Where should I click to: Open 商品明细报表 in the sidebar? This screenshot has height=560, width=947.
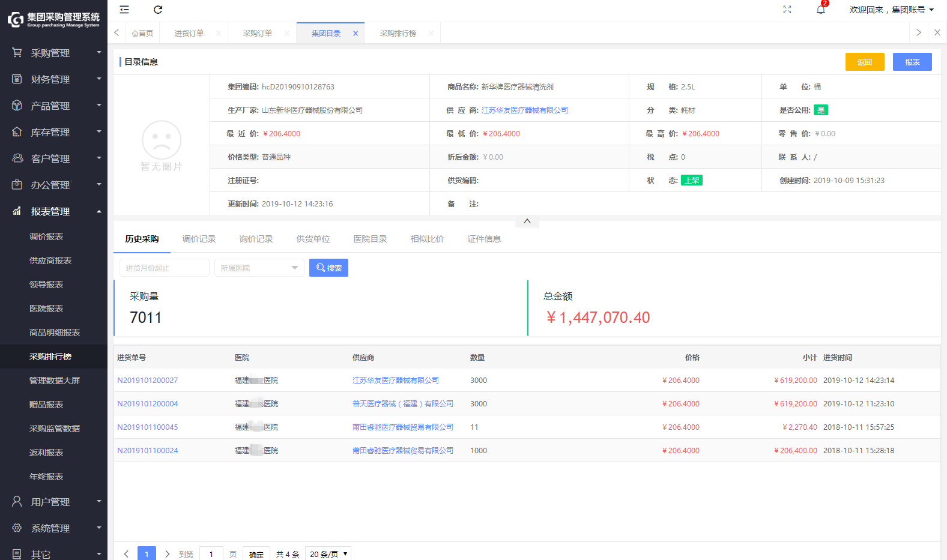[53, 333]
